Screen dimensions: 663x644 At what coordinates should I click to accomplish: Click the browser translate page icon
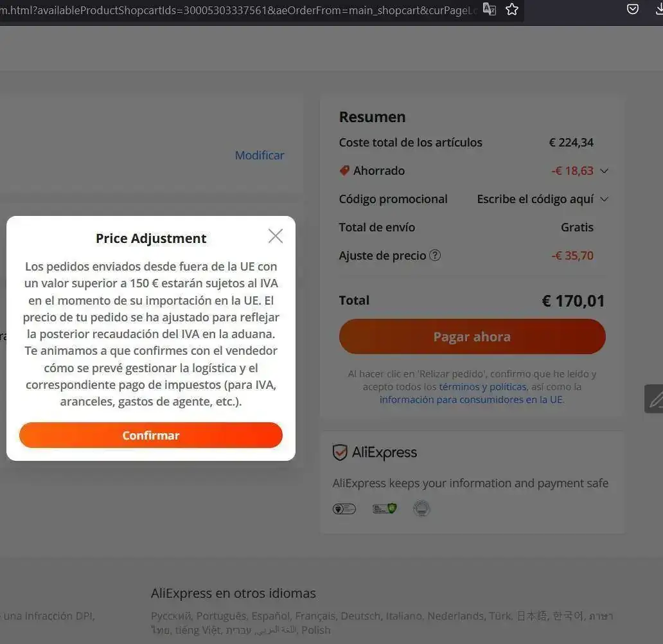coord(489,9)
